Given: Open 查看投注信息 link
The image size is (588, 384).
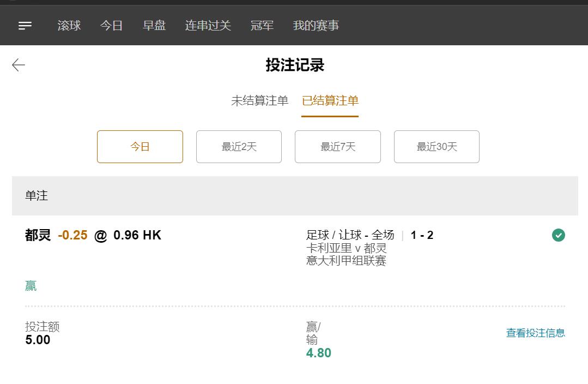Looking at the screenshot, I should (x=535, y=333).
